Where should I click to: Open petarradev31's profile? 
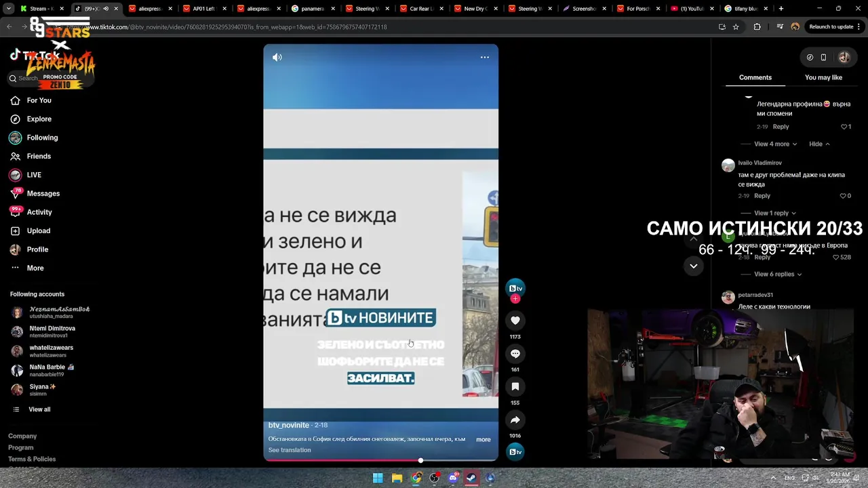(x=755, y=295)
